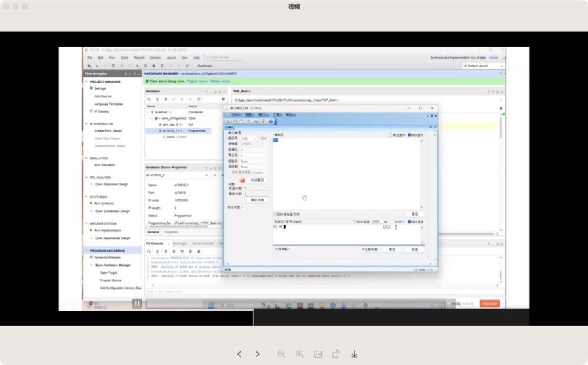
Task: Open the Dashboard dropdown in toolbar
Action: point(207,66)
